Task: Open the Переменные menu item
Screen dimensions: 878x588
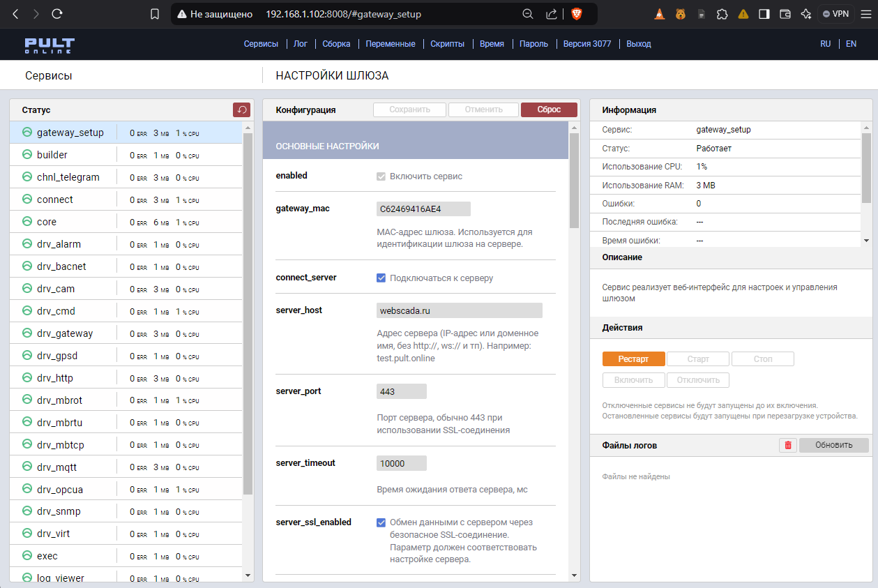Action: [391, 44]
